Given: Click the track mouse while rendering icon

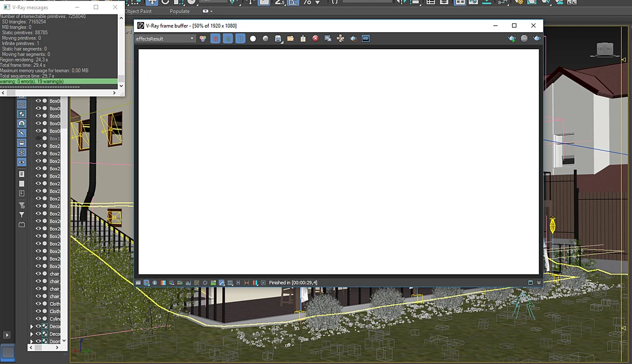Looking at the screenshot, I should 341,39.
